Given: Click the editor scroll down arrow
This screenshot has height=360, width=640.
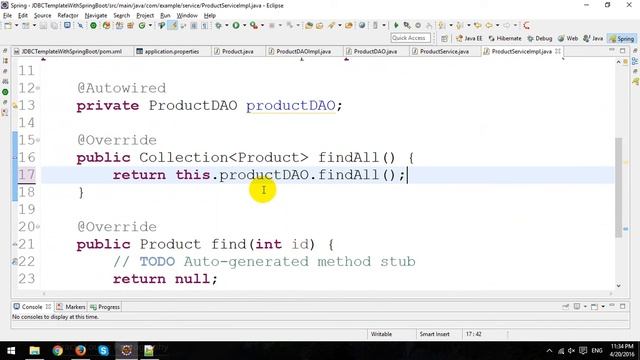Looking at the screenshot, I should pos(618,286).
